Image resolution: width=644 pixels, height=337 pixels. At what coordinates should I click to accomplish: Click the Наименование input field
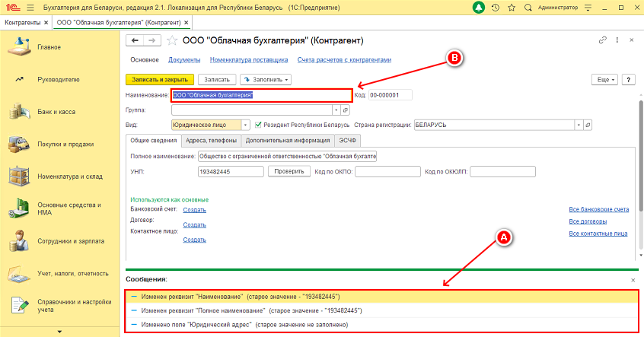[x=262, y=95]
